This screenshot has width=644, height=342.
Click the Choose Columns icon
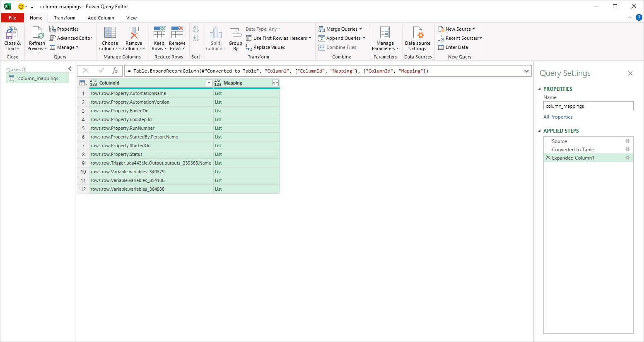(x=110, y=33)
